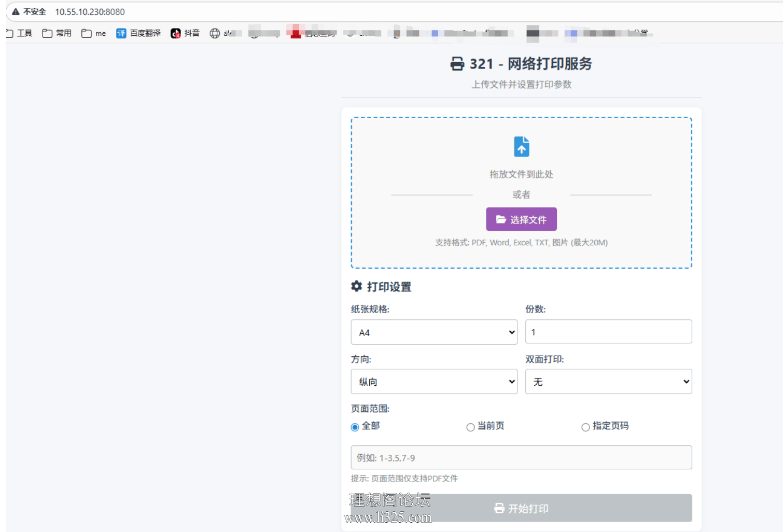This screenshot has width=783, height=532.
Task: Click the printer icon beside the 321 title
Action: pyautogui.click(x=457, y=64)
